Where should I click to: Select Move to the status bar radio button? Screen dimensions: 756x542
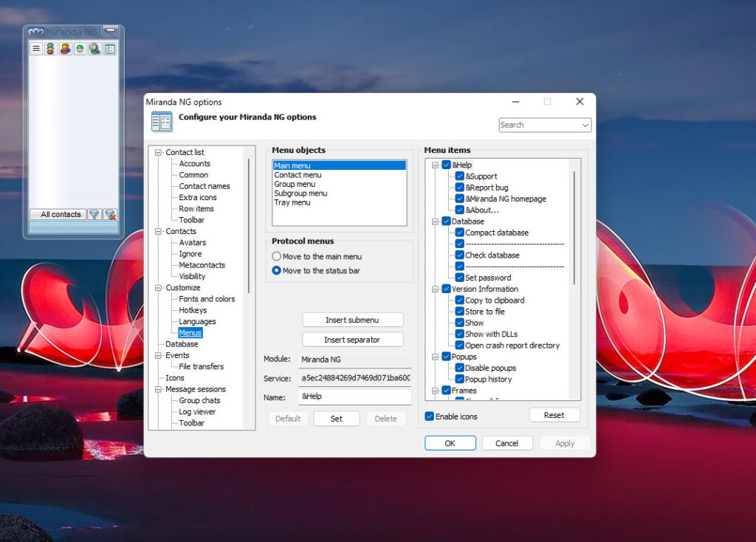tap(276, 270)
